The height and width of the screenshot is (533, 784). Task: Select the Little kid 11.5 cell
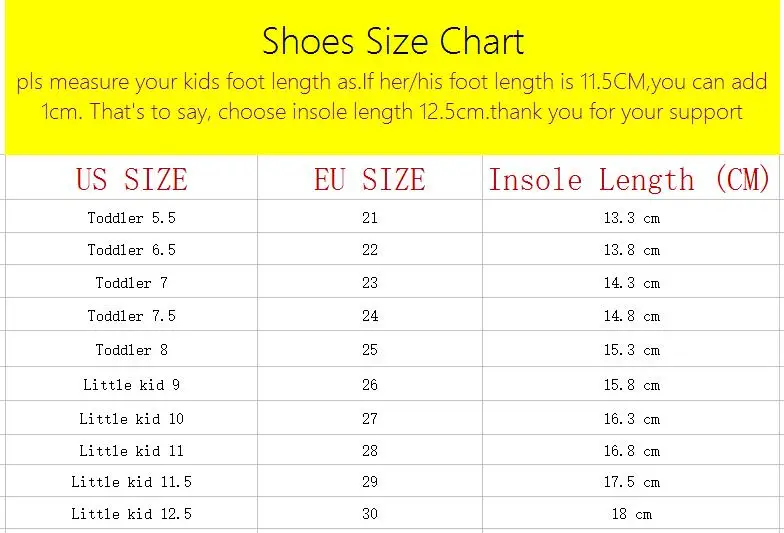(x=132, y=482)
